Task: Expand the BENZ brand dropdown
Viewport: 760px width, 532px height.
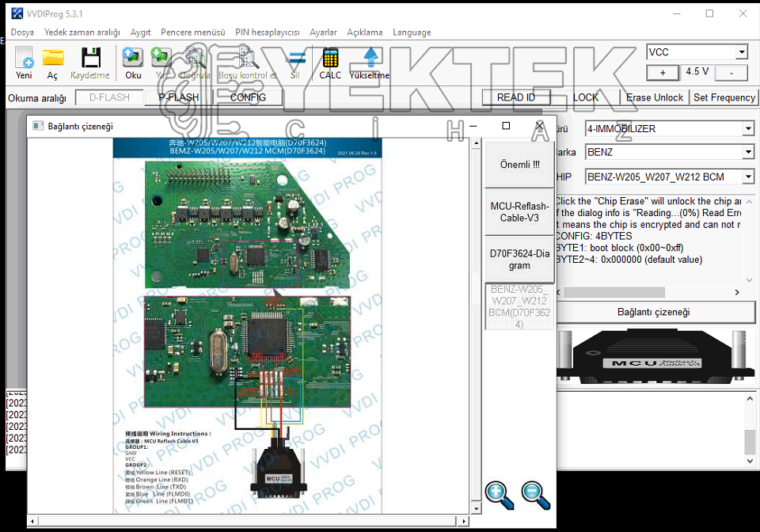Action: (748, 152)
